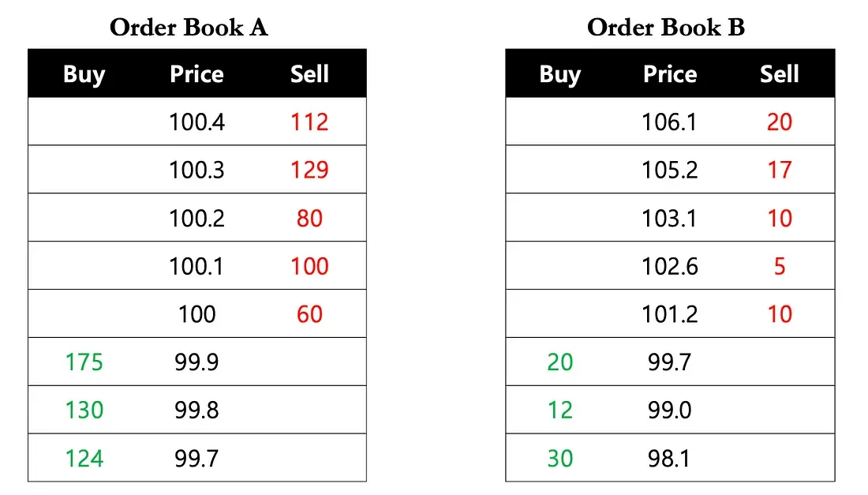Select Buy header in Order Book A
The height and width of the screenshot is (495, 868).
click(84, 74)
